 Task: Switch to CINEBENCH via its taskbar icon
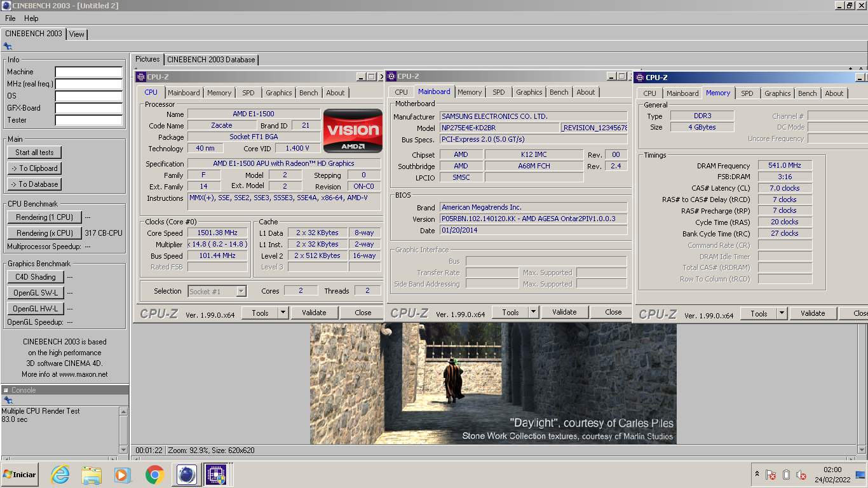[x=186, y=475]
